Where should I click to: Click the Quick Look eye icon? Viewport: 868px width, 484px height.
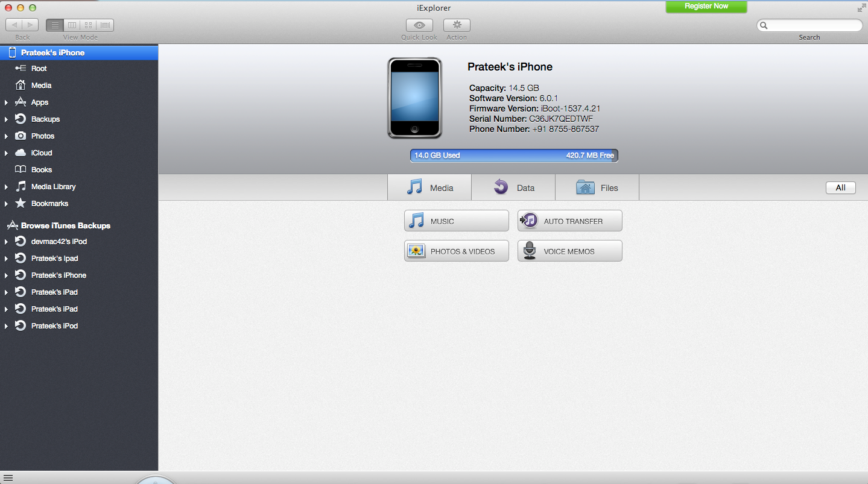(419, 25)
